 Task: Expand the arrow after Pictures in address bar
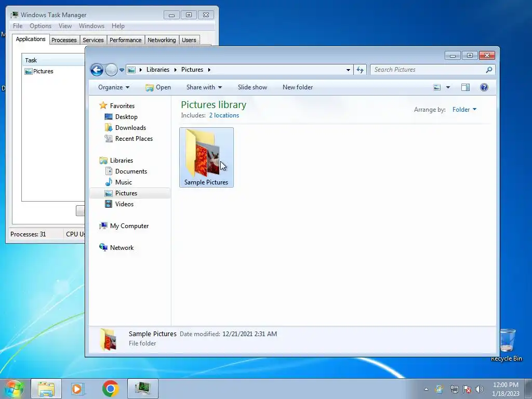[209, 70]
